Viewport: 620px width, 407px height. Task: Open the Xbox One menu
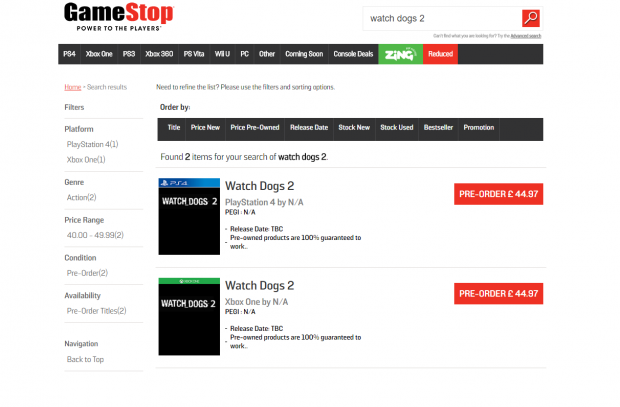99,54
